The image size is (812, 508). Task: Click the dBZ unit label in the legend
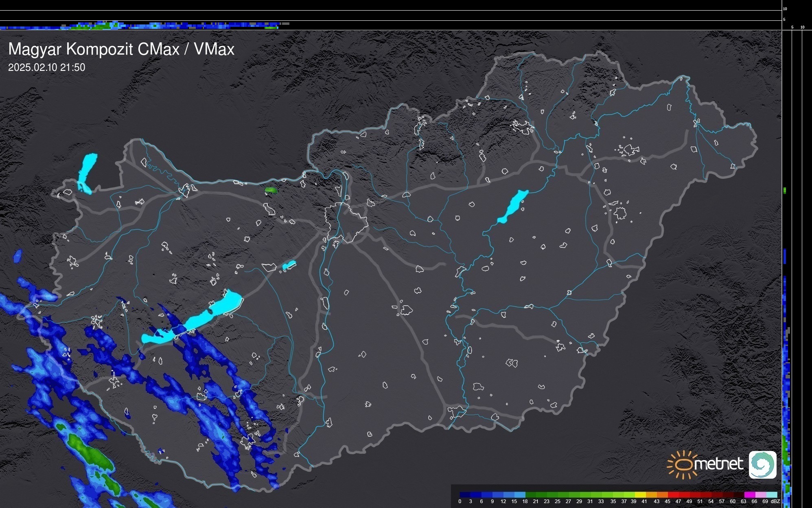click(775, 501)
